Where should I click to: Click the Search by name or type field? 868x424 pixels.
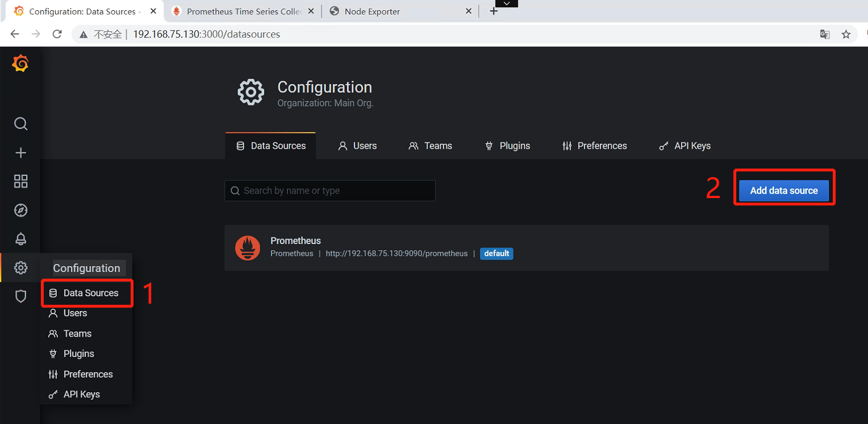[330, 191]
